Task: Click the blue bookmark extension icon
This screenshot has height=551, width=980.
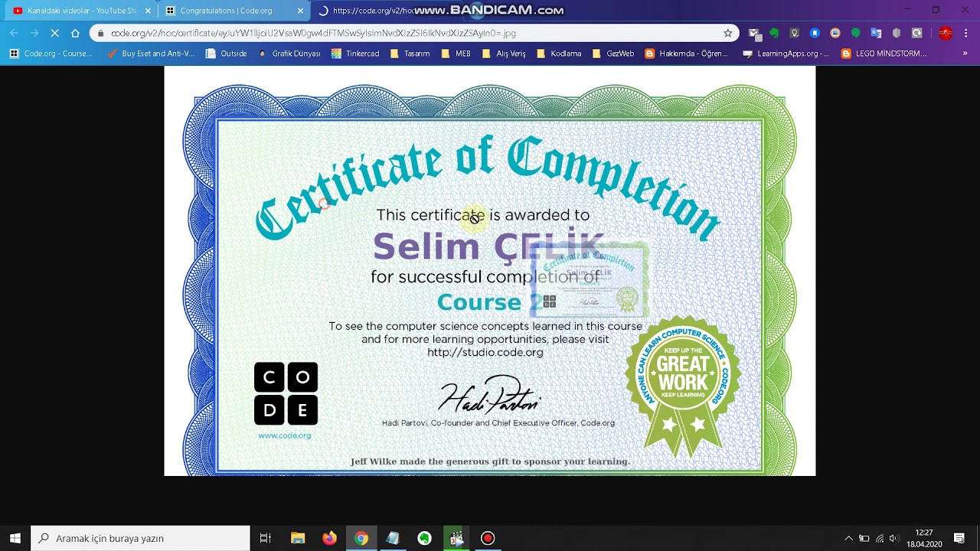Action: point(815,33)
